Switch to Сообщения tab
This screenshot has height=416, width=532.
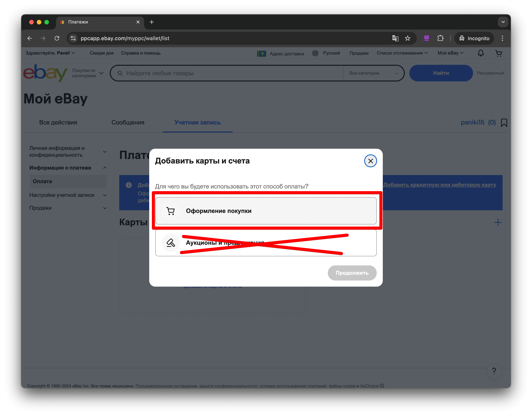click(x=128, y=123)
